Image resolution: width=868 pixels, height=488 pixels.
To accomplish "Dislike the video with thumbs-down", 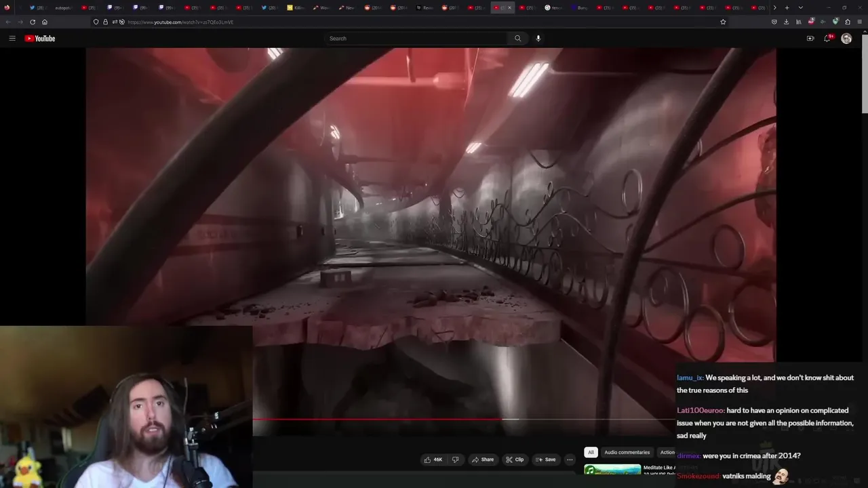I will tap(455, 460).
